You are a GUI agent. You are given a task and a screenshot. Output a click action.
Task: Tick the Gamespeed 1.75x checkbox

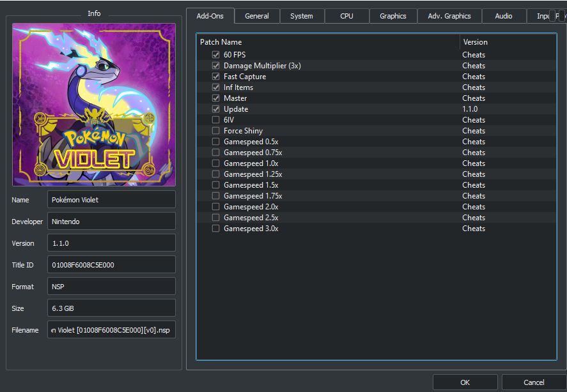tap(215, 195)
